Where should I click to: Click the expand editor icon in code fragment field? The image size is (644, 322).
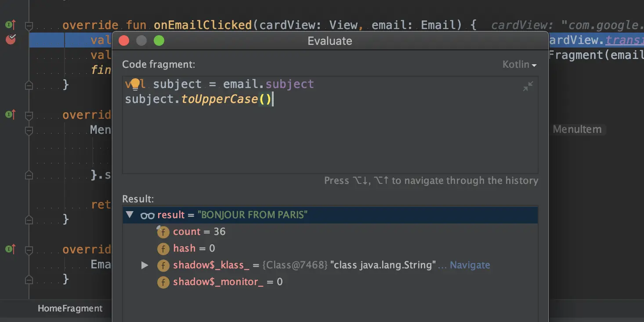click(528, 87)
